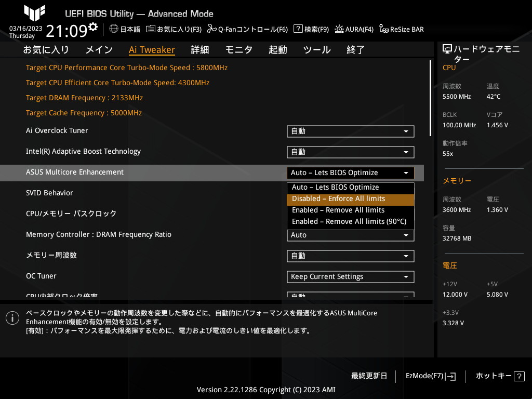Click the TUF Gaming logo
Image resolution: width=532 pixels, height=399 pixels.
pyautogui.click(x=34, y=12)
